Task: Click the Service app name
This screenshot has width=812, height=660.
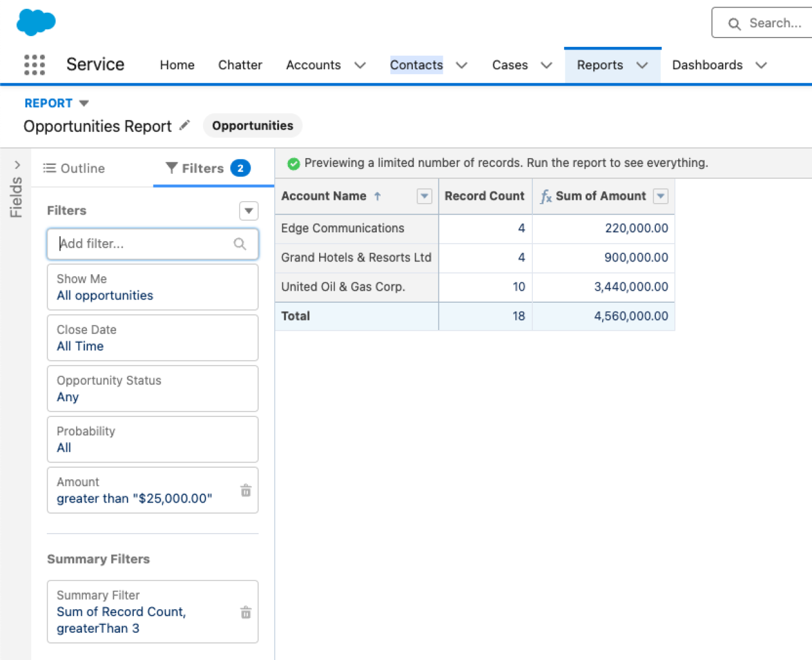Action: (x=95, y=64)
